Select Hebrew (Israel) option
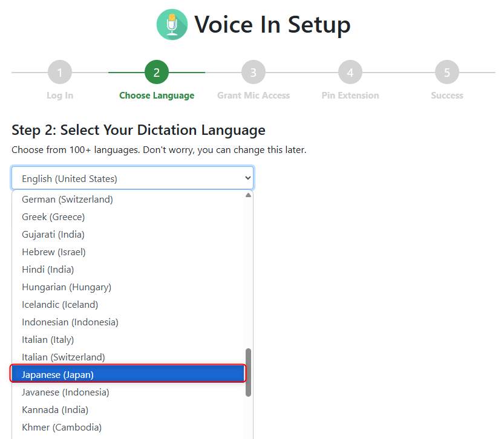 click(x=128, y=252)
